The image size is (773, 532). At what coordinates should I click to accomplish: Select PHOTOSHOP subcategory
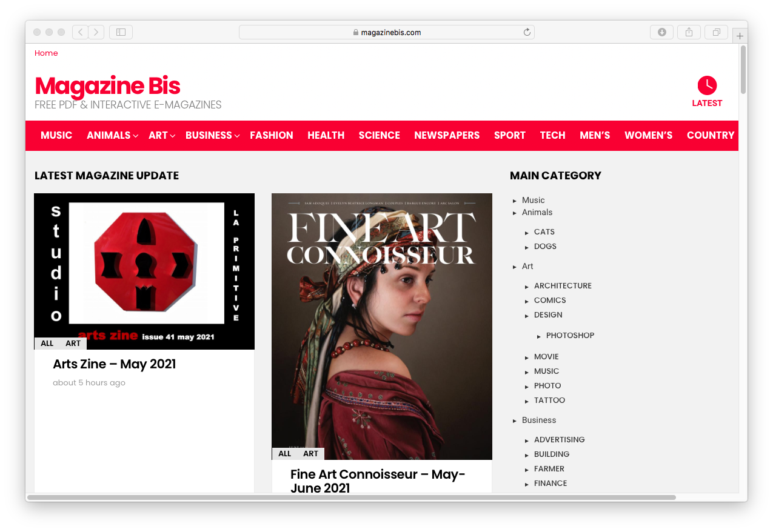pos(570,336)
